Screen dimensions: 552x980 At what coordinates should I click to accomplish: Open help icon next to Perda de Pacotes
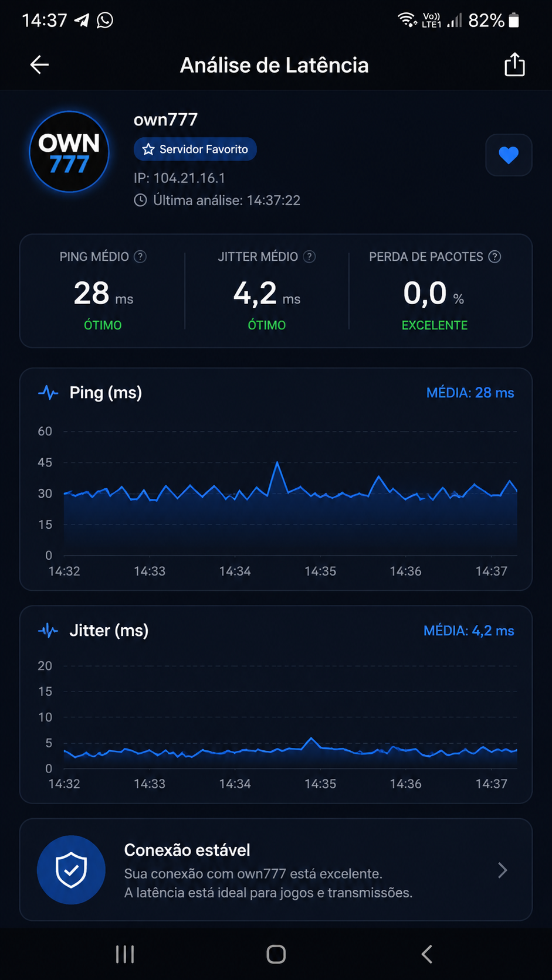click(x=495, y=257)
